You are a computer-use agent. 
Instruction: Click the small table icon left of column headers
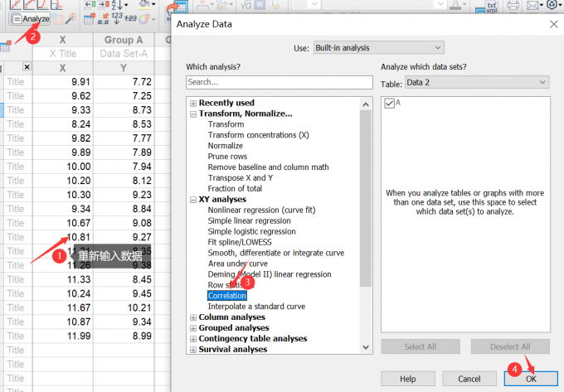(x=6, y=46)
